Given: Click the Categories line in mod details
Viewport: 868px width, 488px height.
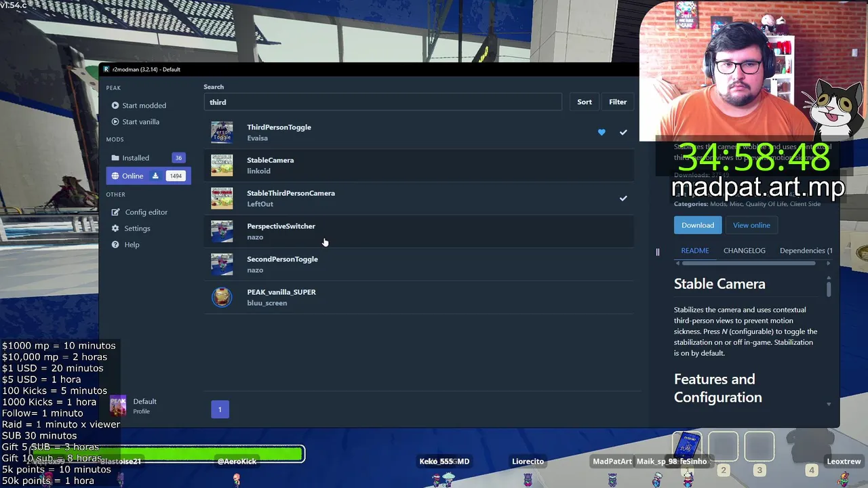Looking at the screenshot, I should coord(747,204).
